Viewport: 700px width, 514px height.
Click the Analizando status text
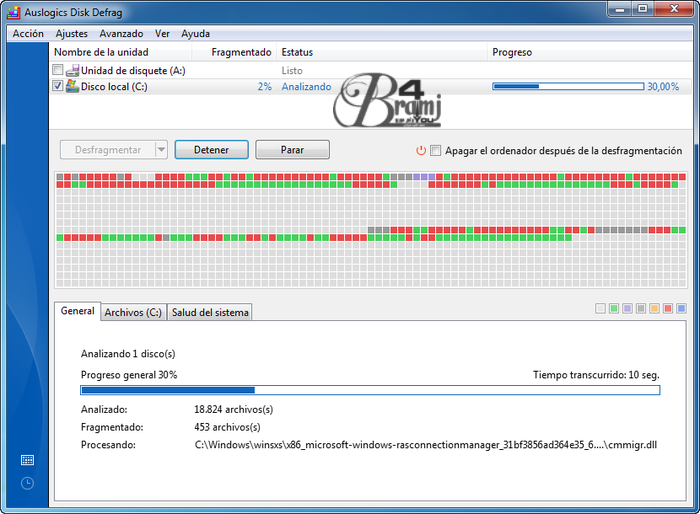pyautogui.click(x=306, y=87)
